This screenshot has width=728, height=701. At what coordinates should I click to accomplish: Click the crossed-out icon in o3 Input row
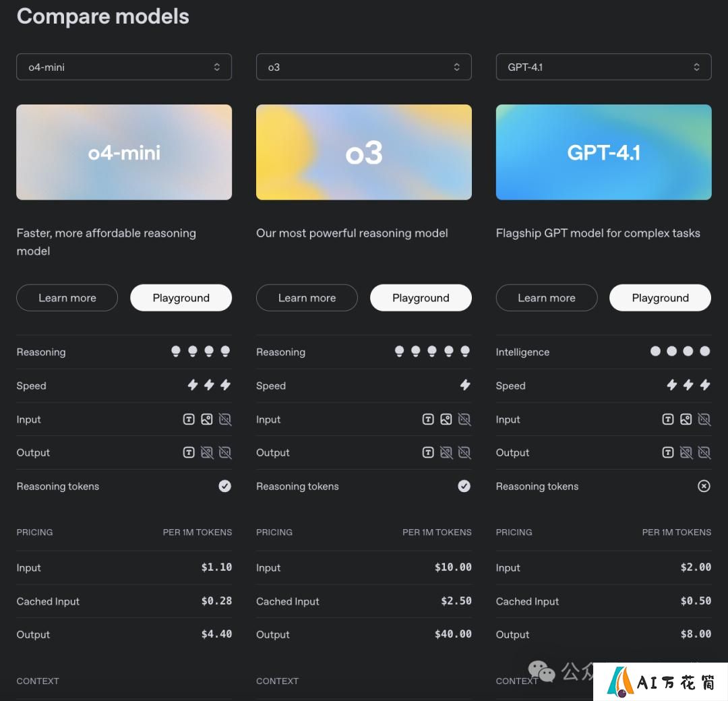[464, 419]
